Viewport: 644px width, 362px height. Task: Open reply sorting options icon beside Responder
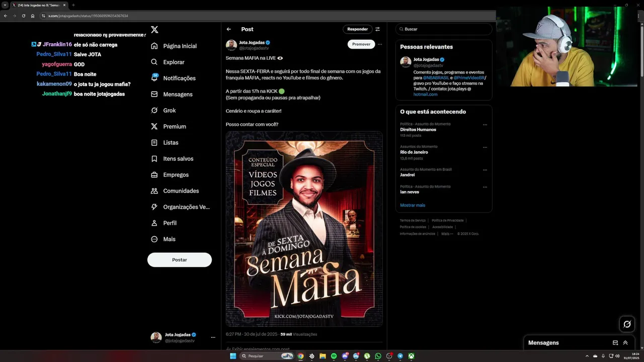378,29
